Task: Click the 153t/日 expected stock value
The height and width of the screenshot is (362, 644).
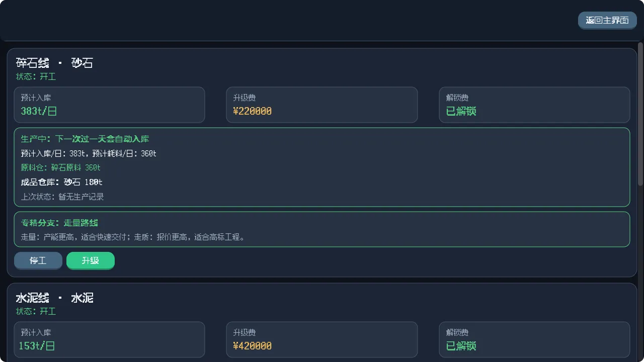Action: tap(37, 346)
